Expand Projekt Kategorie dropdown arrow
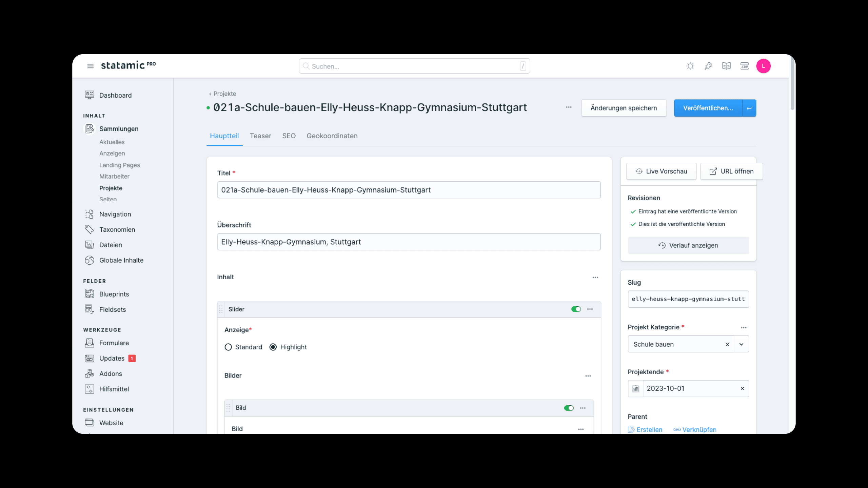 (742, 344)
